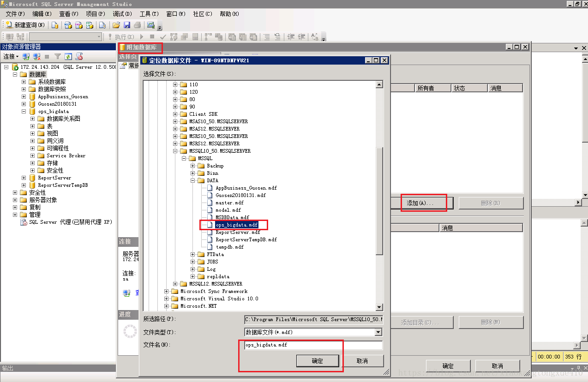
Task: Click the 所选路径 path field
Action: click(x=313, y=319)
